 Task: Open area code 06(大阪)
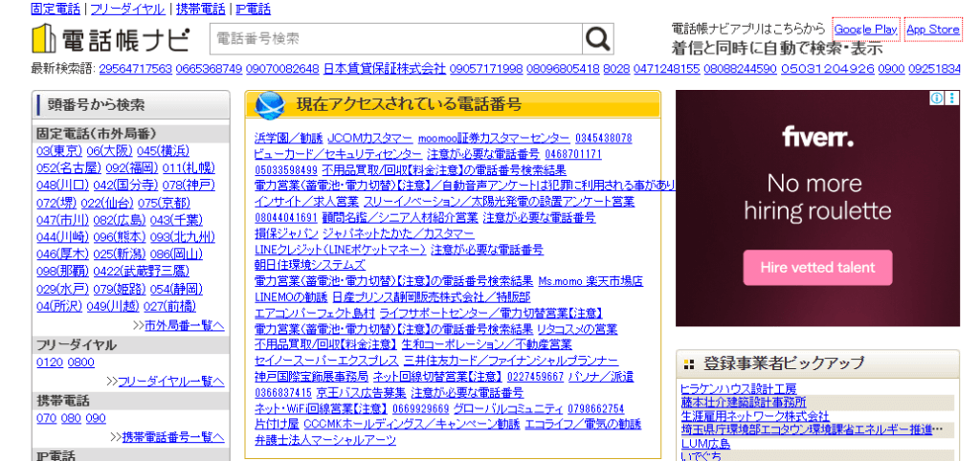tap(110, 150)
